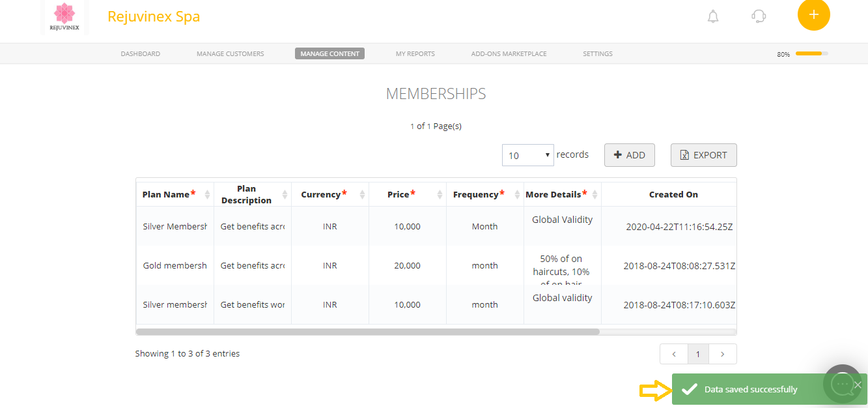Select page 1 in pagination
This screenshot has width=868, height=408.
[x=698, y=354]
